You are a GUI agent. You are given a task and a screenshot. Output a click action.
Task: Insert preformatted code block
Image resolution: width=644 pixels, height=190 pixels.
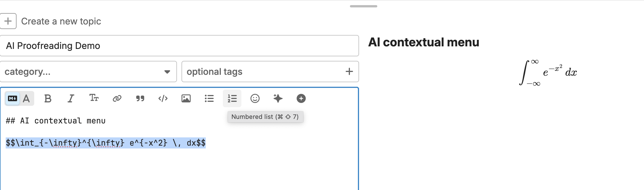163,98
